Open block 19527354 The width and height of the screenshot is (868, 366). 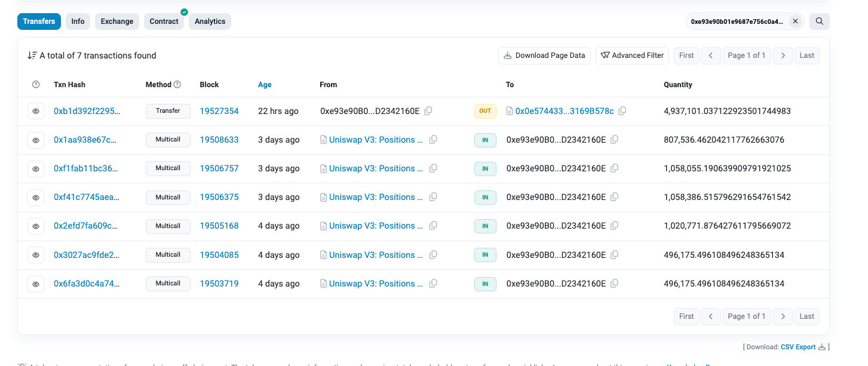(219, 111)
